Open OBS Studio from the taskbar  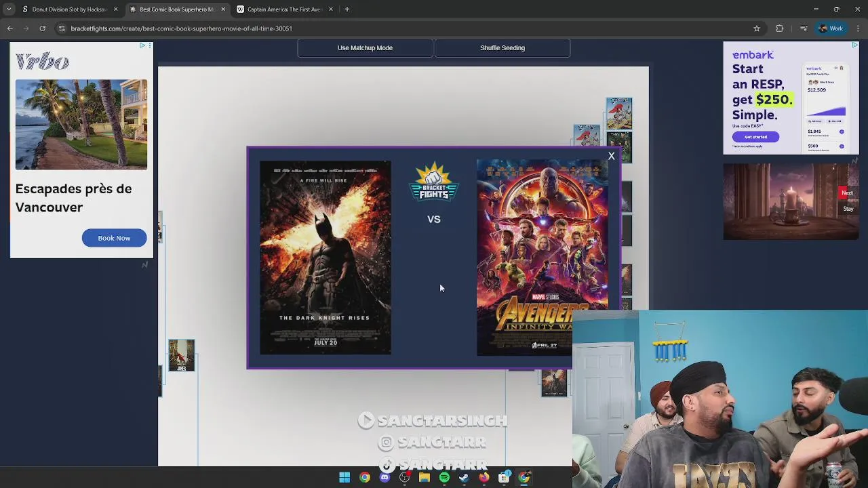(x=405, y=478)
